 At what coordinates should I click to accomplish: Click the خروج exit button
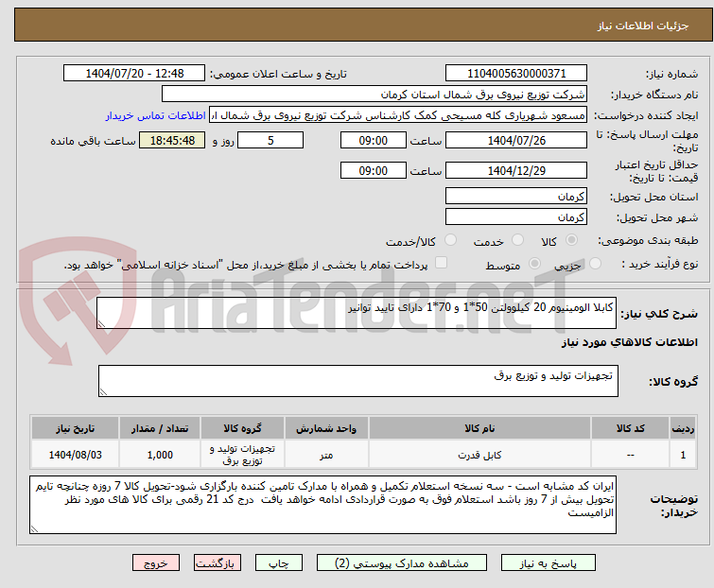[156, 563]
